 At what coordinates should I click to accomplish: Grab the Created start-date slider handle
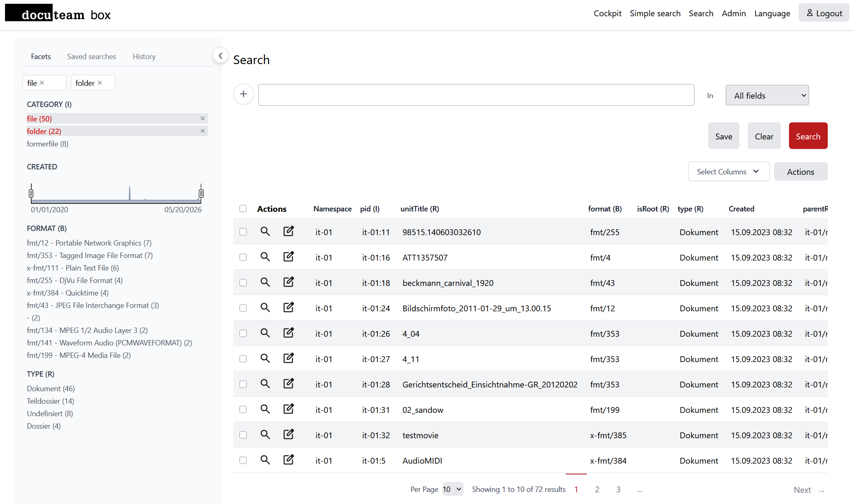pos(31,193)
